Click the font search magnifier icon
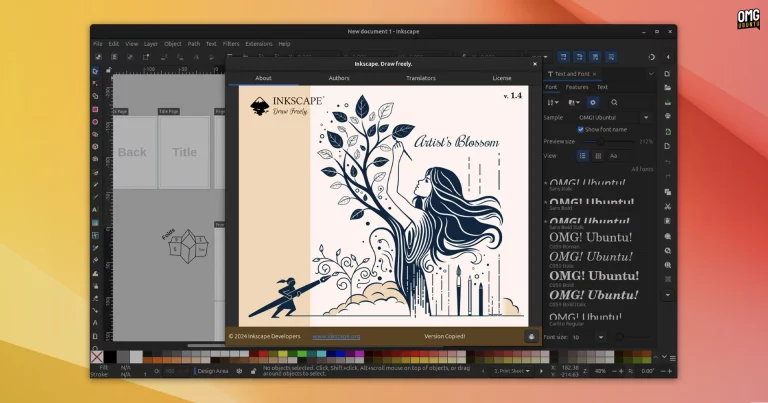The height and width of the screenshot is (403, 768). [x=614, y=102]
